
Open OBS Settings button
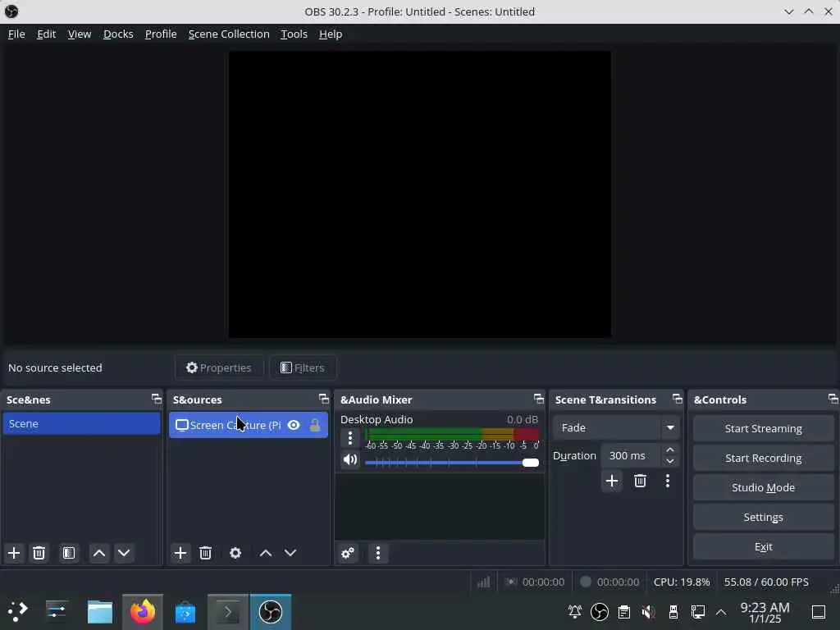764,517
